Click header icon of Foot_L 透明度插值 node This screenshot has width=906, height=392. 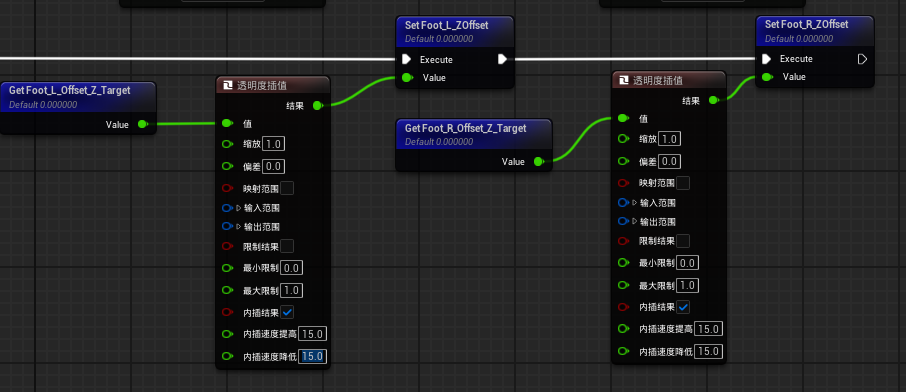(227, 85)
